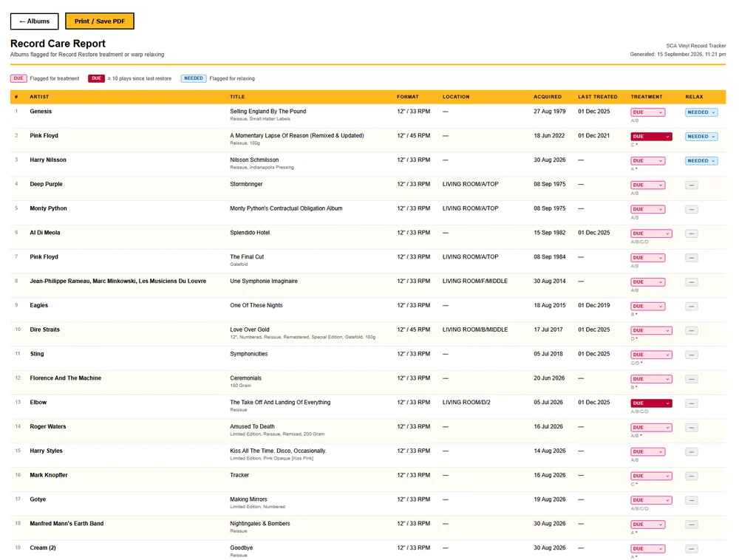The height and width of the screenshot is (560, 739).
Task: Select title Love Over Gold
Action: [x=249, y=329]
